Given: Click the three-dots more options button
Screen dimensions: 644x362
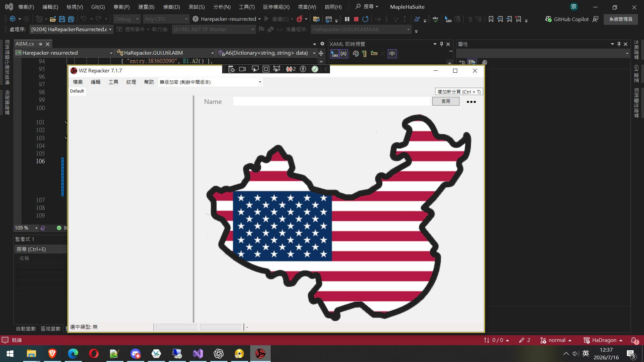Looking at the screenshot, I should click(x=471, y=102).
